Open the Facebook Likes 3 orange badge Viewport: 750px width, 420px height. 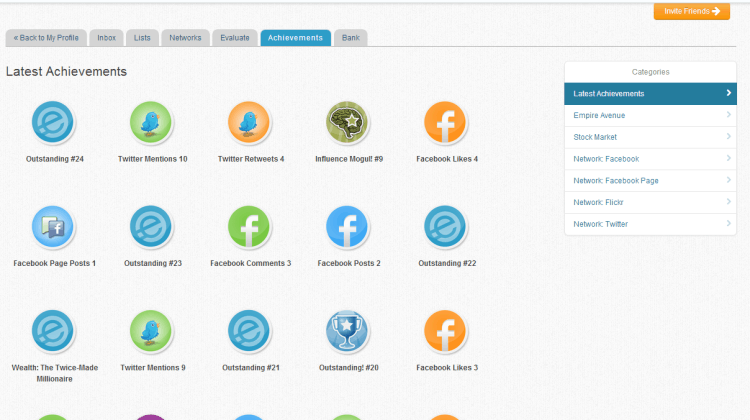coord(445,331)
